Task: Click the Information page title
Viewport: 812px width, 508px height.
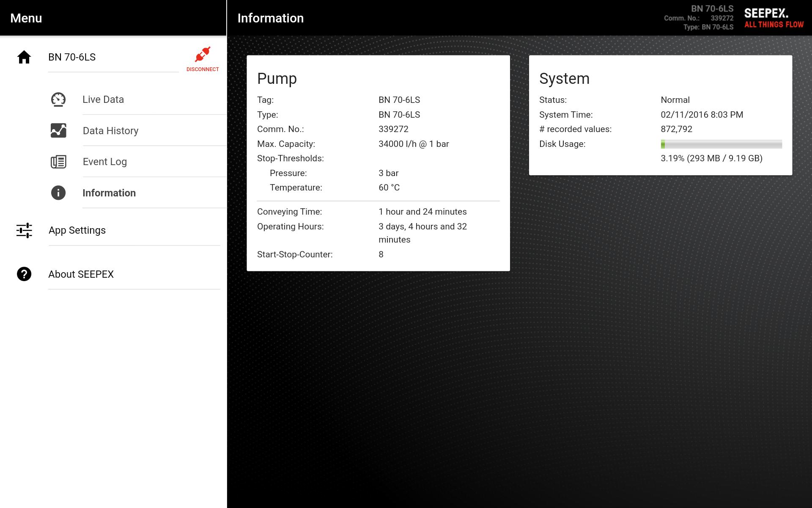Action: [271, 18]
